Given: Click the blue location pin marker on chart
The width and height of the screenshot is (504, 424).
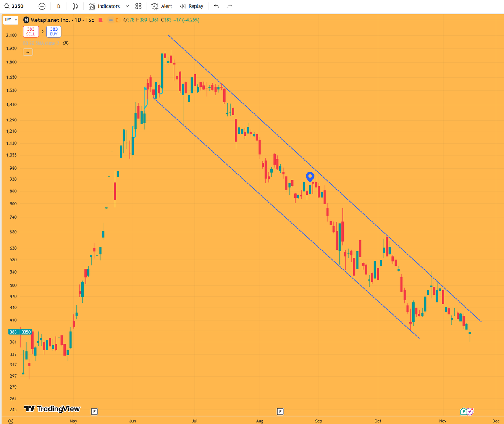Looking at the screenshot, I should tap(310, 177).
